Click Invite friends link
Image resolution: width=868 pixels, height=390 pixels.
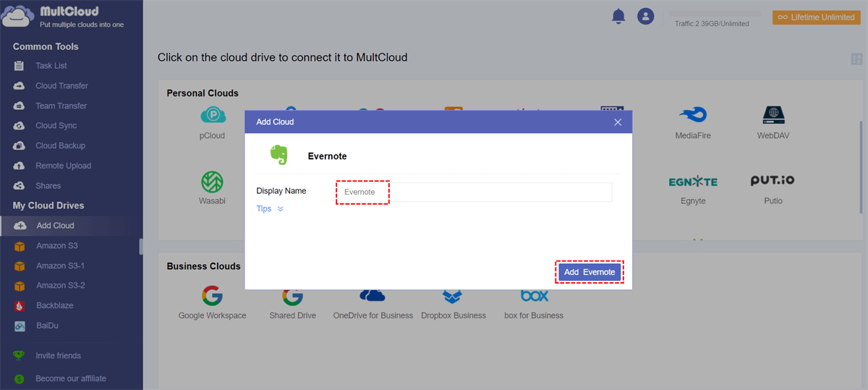[x=58, y=356]
